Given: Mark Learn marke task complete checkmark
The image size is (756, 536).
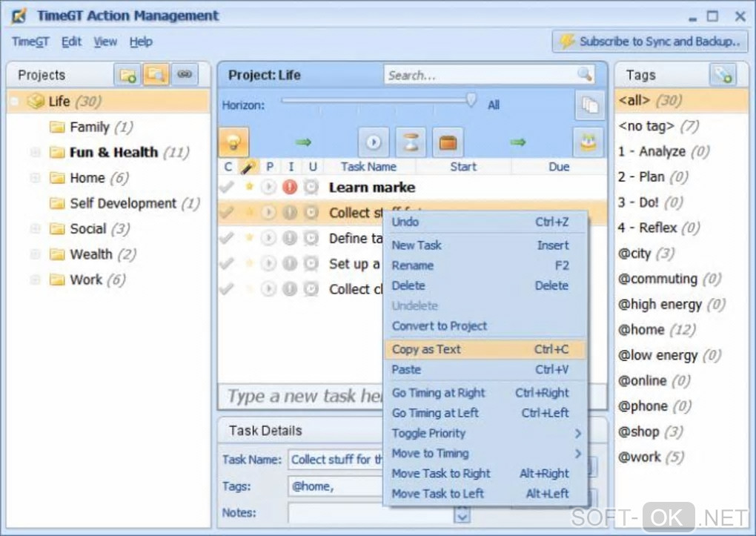Looking at the screenshot, I should [227, 187].
